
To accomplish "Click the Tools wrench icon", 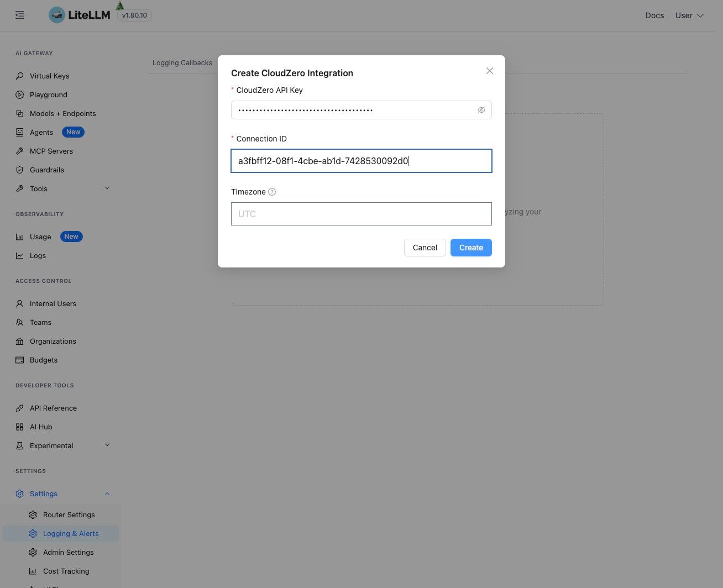I will pyautogui.click(x=20, y=188).
